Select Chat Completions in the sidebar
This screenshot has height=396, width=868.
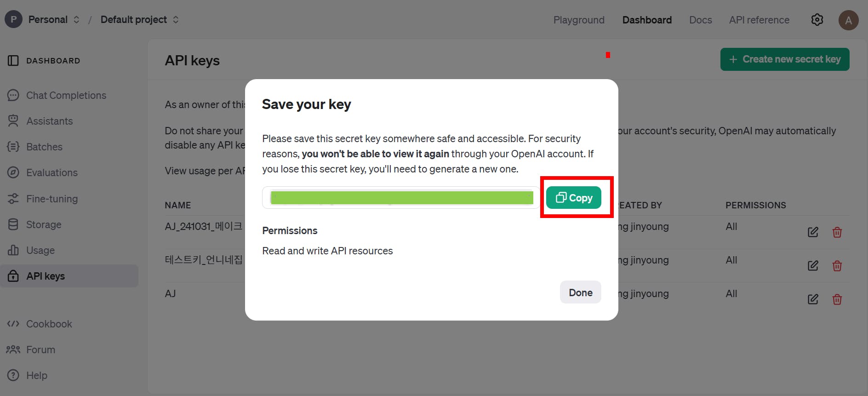point(66,95)
